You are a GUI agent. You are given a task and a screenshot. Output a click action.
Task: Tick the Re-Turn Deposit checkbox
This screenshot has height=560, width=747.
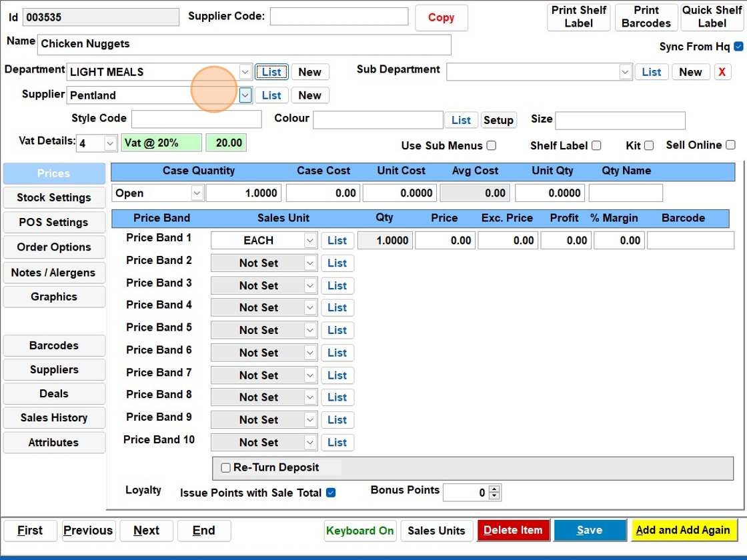click(226, 467)
